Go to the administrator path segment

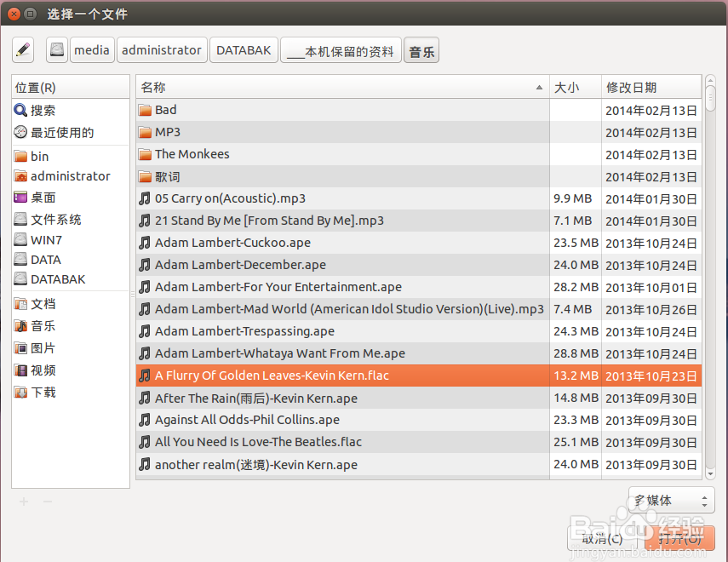pyautogui.click(x=162, y=49)
